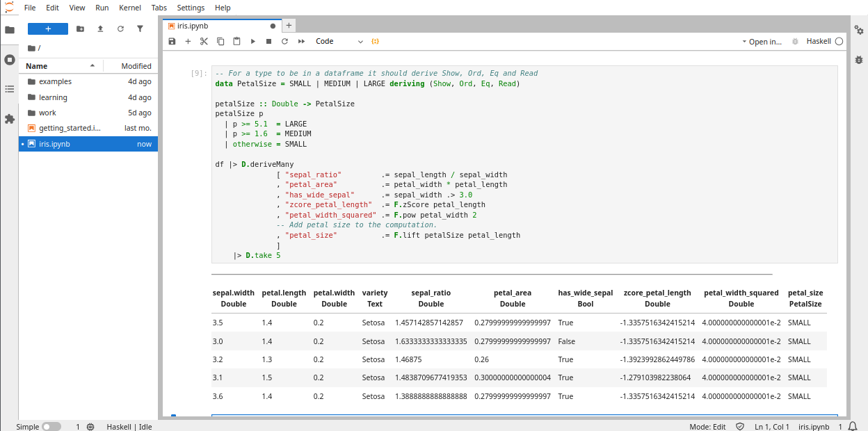Image resolution: width=868 pixels, height=431 pixels.
Task: Select the getting_started notebook file
Action: tap(88, 129)
